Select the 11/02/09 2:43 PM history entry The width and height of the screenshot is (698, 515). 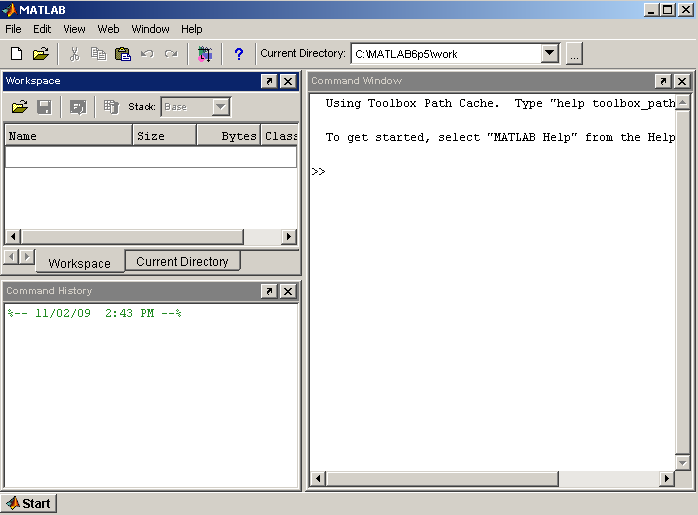[94, 313]
